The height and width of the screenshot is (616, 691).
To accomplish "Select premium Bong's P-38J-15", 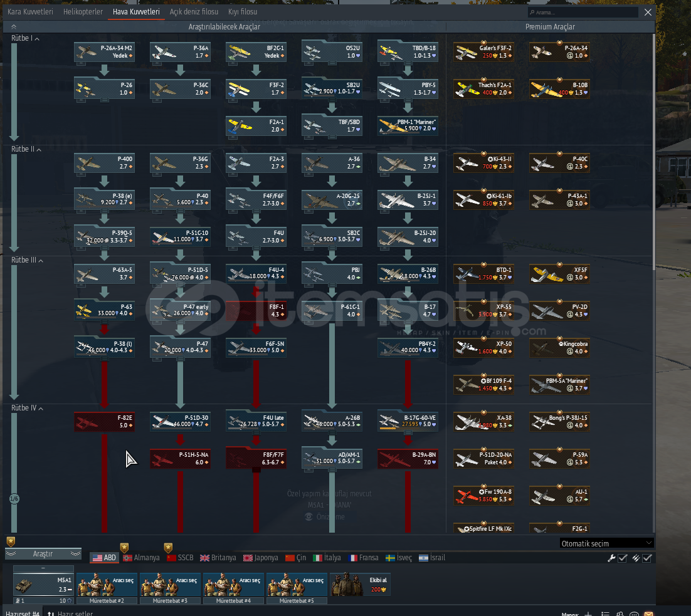I will coord(560,422).
